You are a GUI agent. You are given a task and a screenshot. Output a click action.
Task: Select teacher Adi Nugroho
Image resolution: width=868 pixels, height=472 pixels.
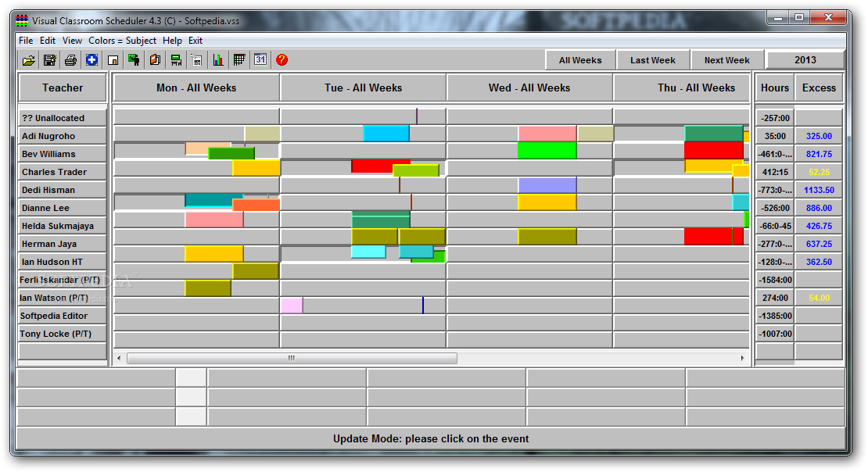(63, 136)
